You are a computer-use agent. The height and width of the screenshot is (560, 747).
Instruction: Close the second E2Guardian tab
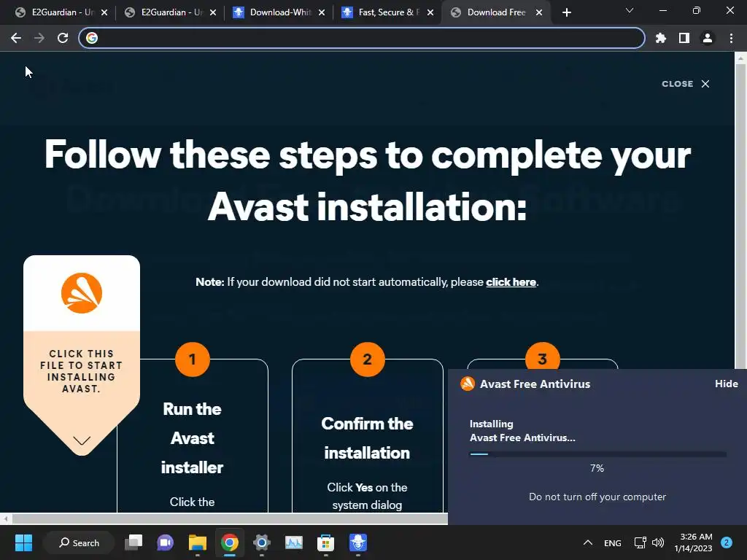(x=213, y=12)
